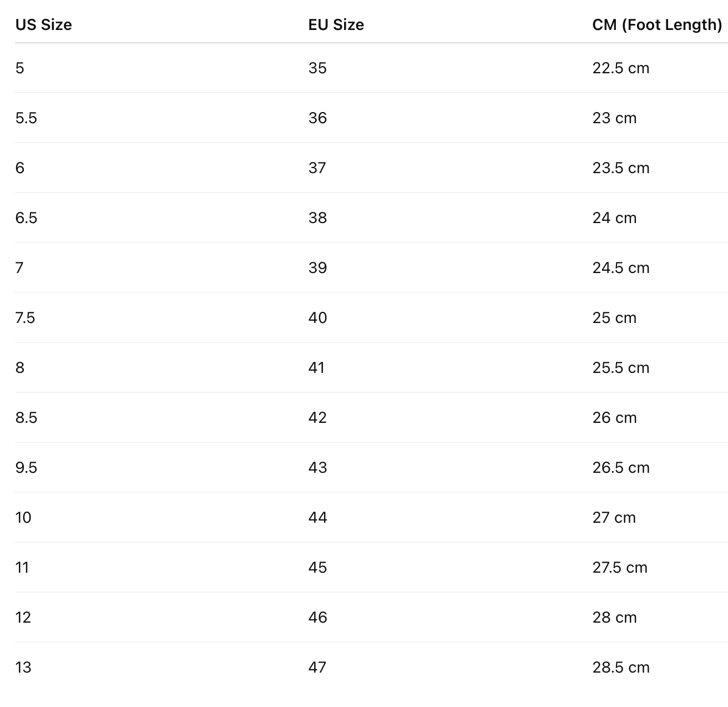
Task: Click the EU size 46 cell
Action: pyautogui.click(x=317, y=618)
